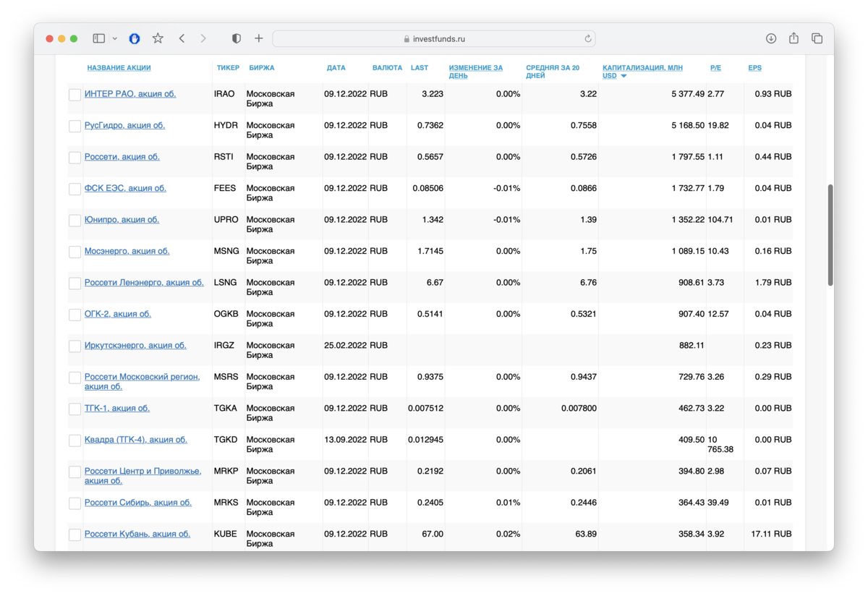Go forward with the right arrow
The height and width of the screenshot is (596, 868).
tap(203, 38)
